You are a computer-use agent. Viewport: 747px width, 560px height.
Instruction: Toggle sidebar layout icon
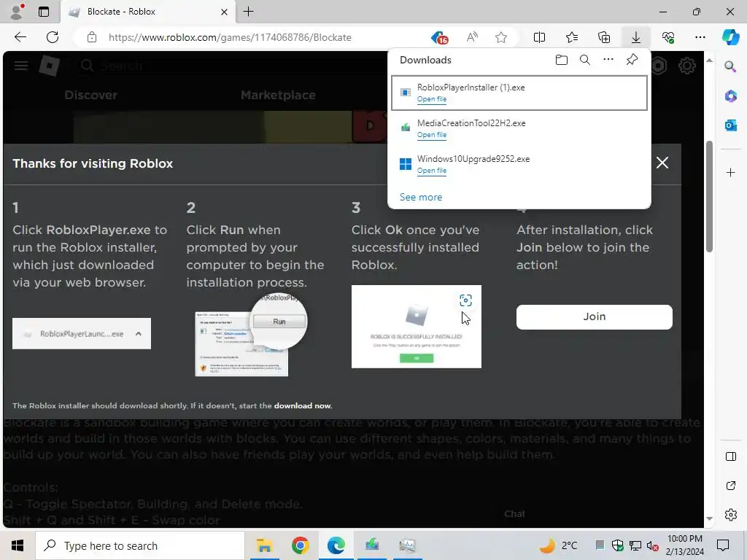coord(730,456)
